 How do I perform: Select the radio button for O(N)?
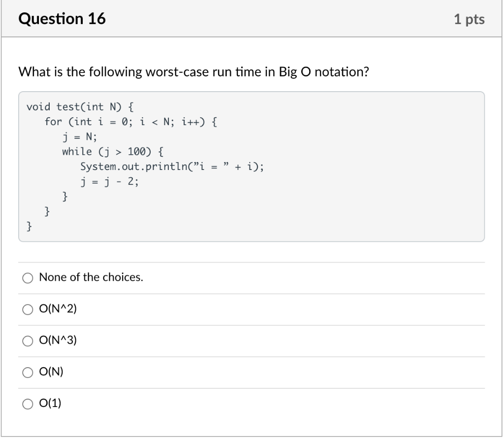[x=28, y=372]
